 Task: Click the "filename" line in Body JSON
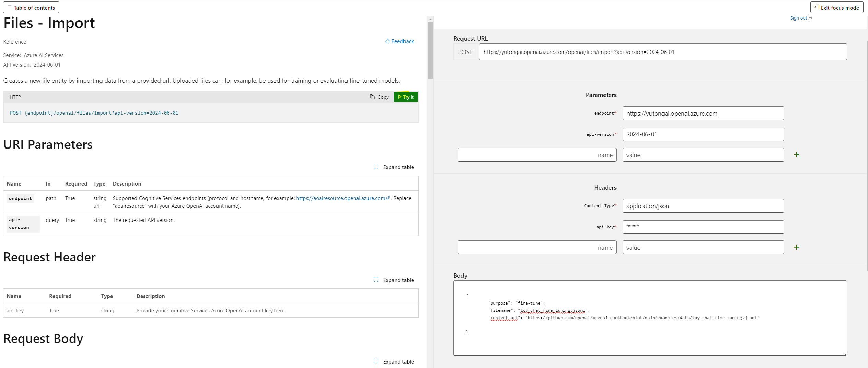539,310
